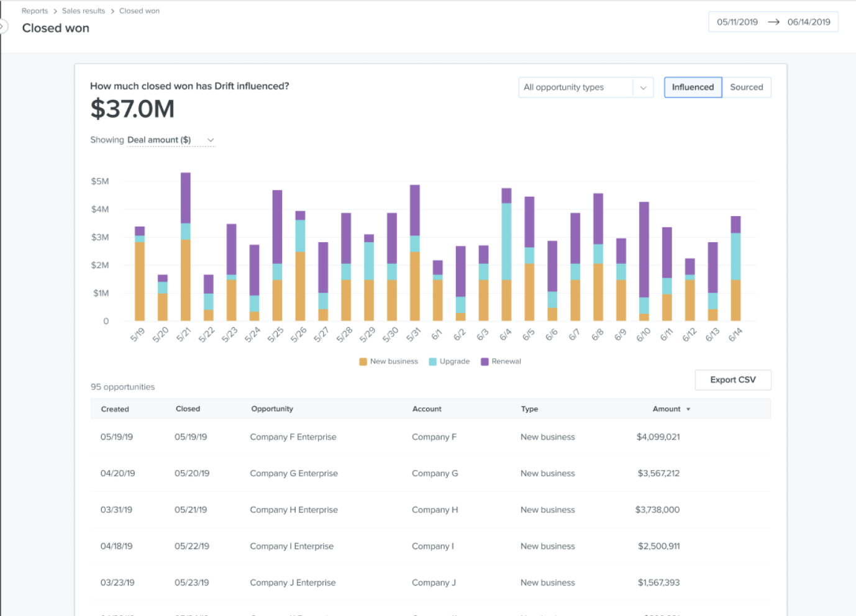Click the $1,567,393 amount cell
The image size is (856, 616).
click(658, 583)
